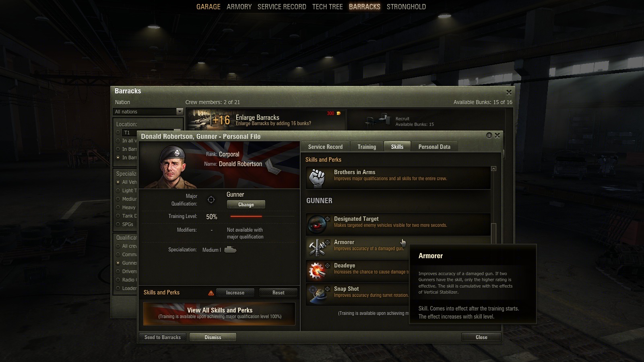Pick the Armorer crossed tools icon

tap(318, 247)
